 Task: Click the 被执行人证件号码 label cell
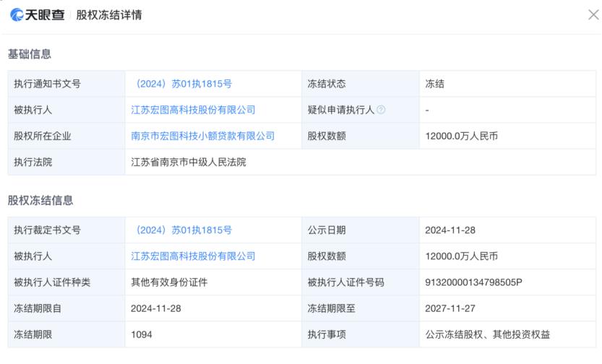coord(361,282)
